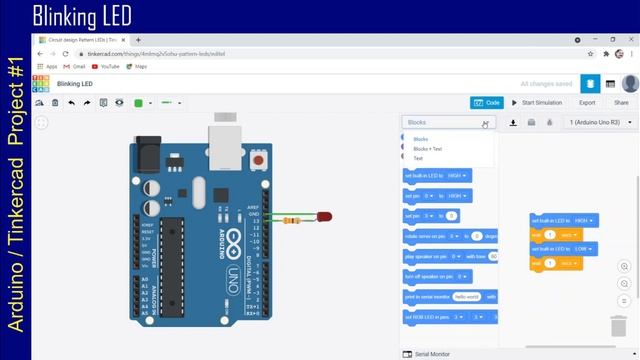640x360 pixels.
Task: Redo the last action
Action: coord(87,103)
